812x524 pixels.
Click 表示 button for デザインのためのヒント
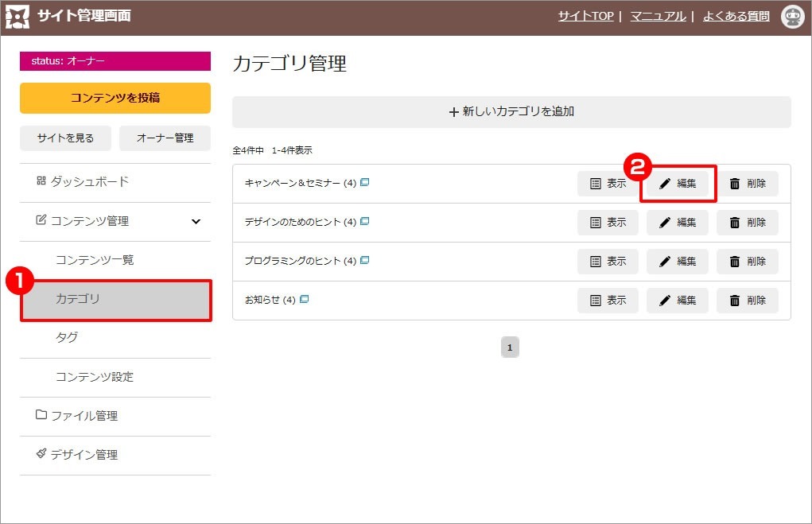click(608, 223)
